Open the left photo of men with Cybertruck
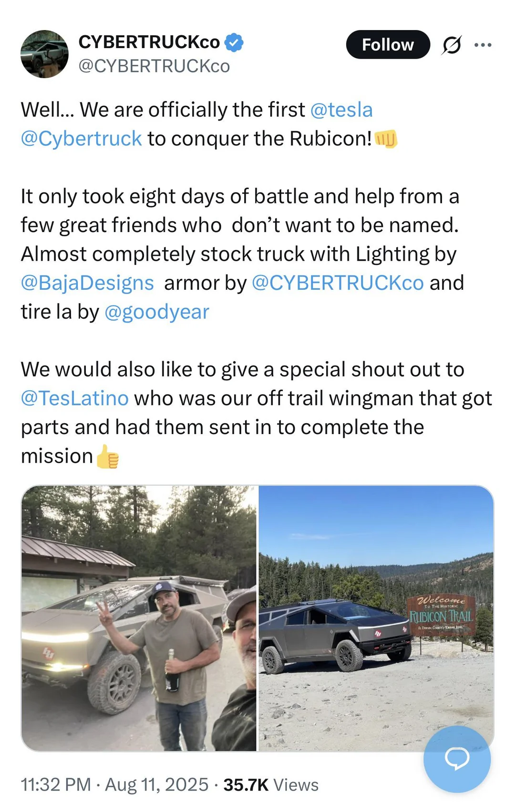 click(139, 618)
